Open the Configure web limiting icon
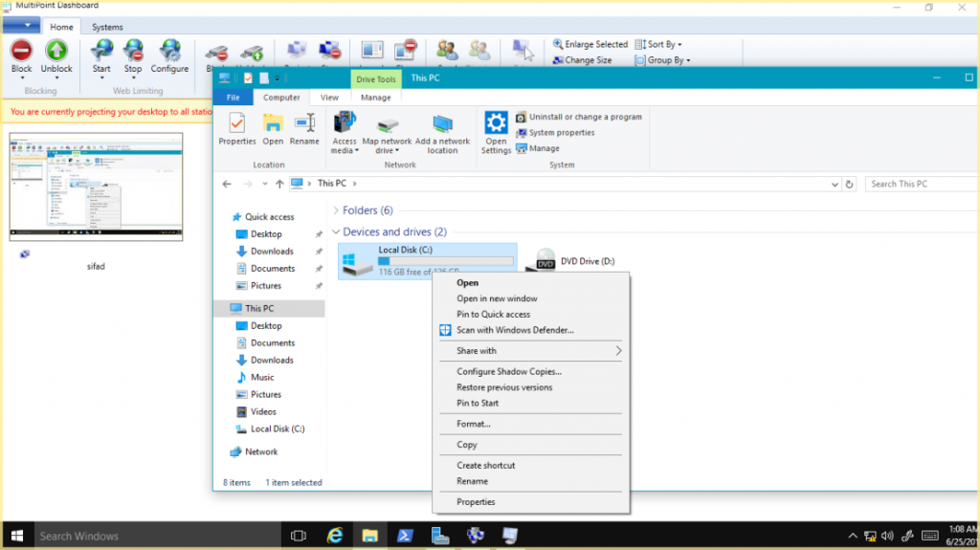The height and width of the screenshot is (550, 980). 169,51
